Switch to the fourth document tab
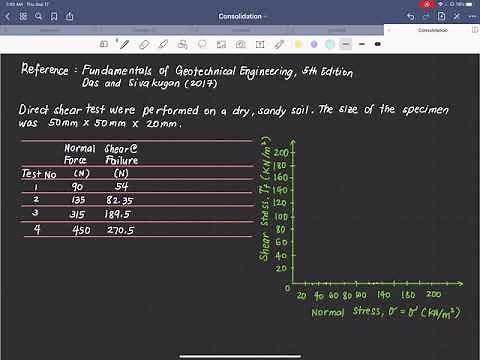Image resolution: width=480 pixels, height=360 pixels. 336,30
